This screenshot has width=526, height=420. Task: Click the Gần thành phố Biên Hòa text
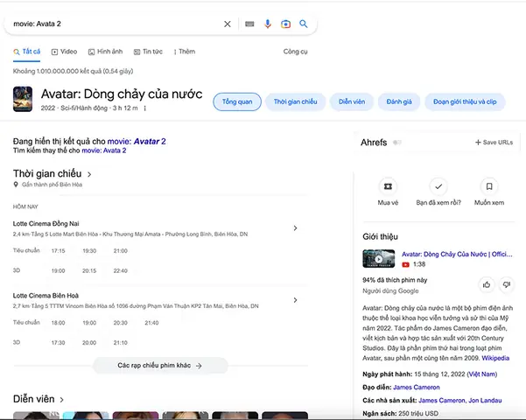(52, 185)
